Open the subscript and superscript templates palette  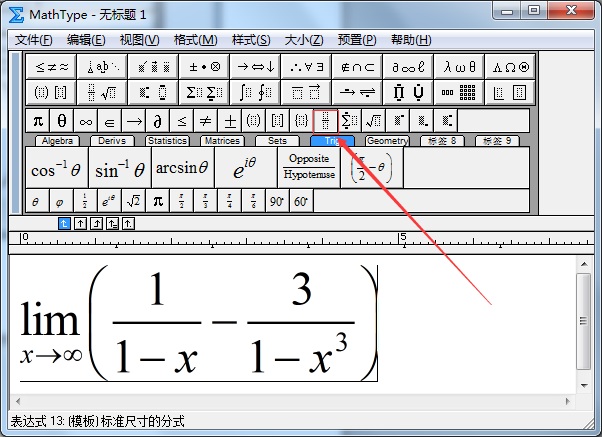click(154, 92)
